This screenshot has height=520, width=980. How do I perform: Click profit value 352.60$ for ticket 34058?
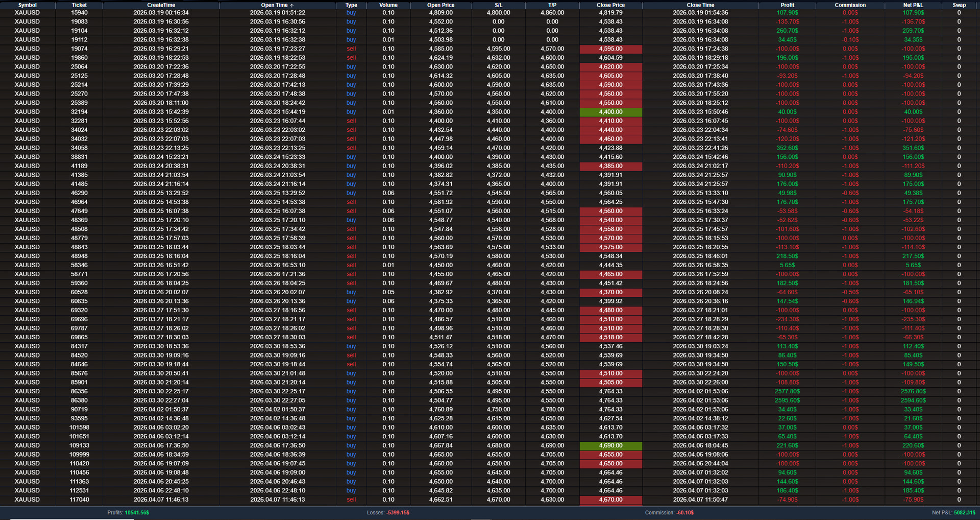tap(788, 148)
